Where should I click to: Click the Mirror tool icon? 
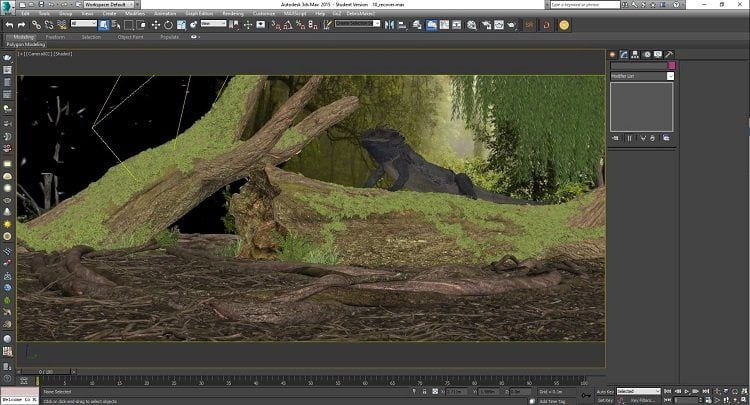point(389,25)
